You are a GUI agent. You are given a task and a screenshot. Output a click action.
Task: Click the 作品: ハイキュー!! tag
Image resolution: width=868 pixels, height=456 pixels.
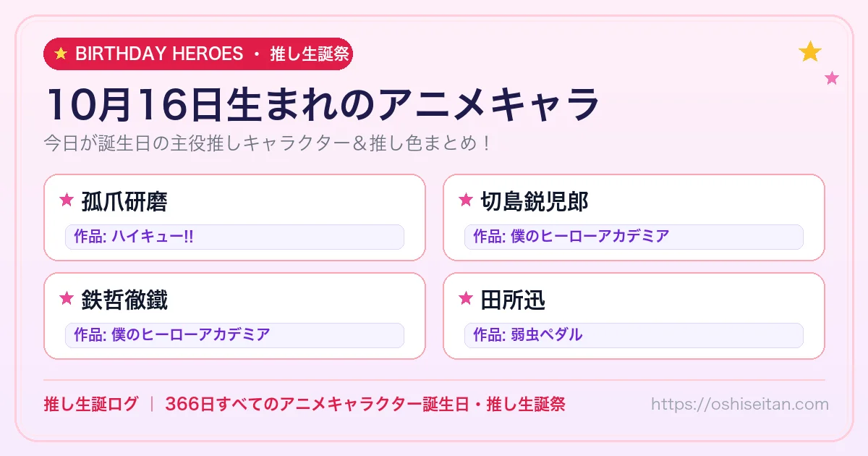tap(234, 237)
